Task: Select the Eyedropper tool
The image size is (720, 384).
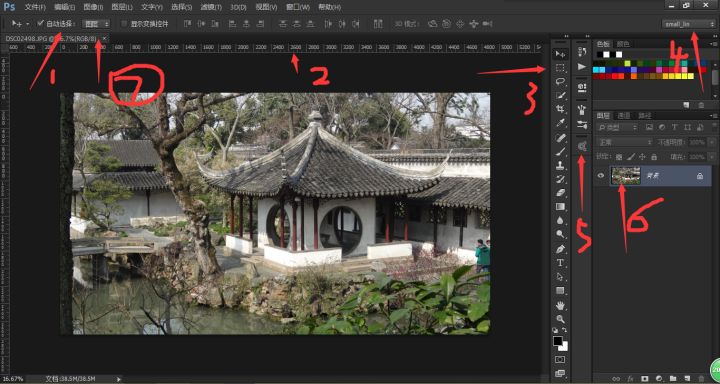Action: 560,123
